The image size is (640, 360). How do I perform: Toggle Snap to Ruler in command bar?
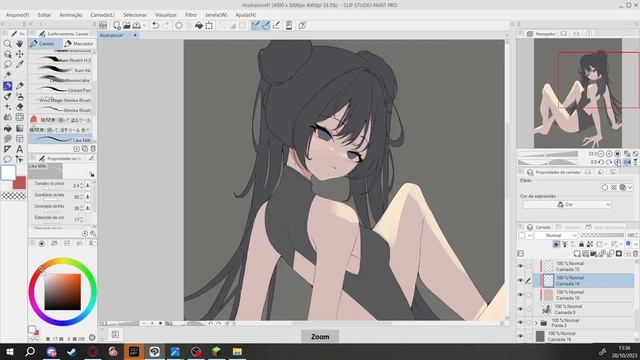(256, 25)
